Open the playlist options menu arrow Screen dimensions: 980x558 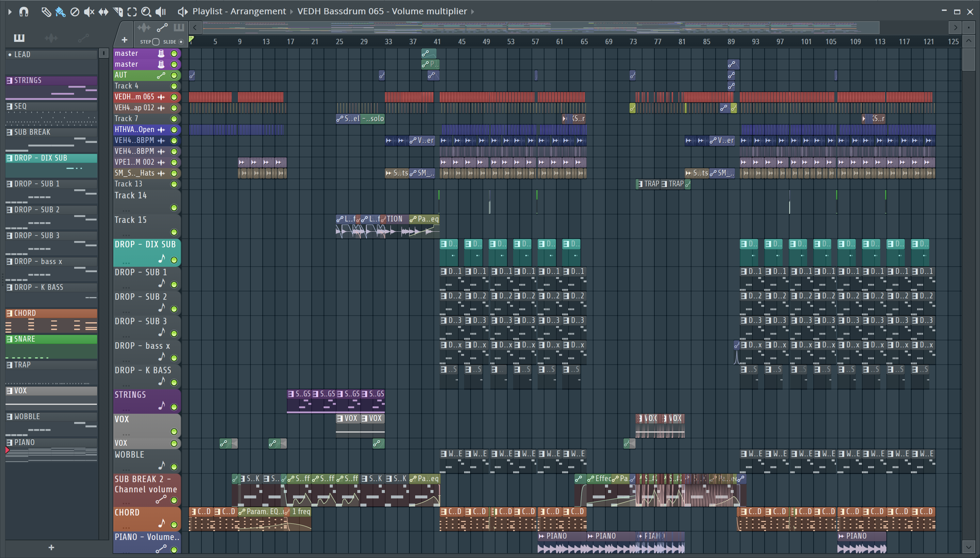tap(10, 12)
